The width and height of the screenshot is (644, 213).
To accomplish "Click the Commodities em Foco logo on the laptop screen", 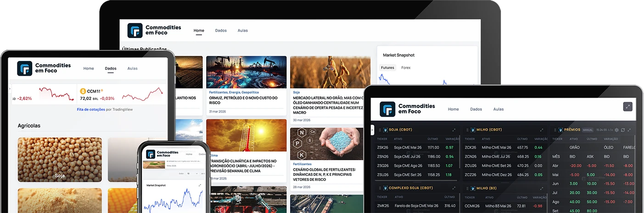I will [154, 30].
